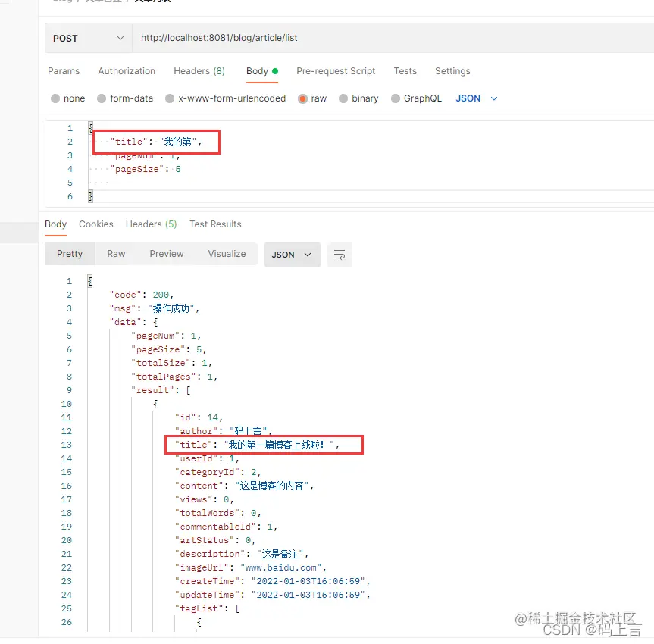Switch response view to Pretty
The width and height of the screenshot is (654, 644).
click(x=70, y=254)
